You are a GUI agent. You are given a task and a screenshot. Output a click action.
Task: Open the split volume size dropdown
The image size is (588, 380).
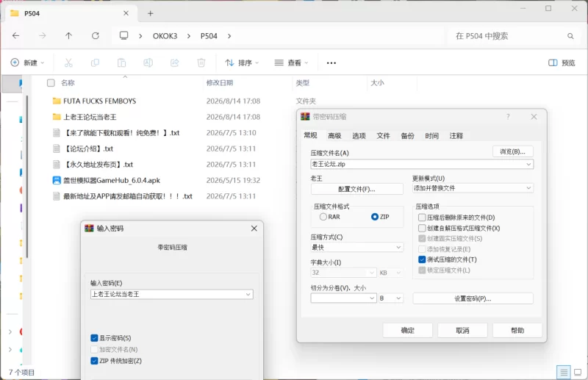372,298
